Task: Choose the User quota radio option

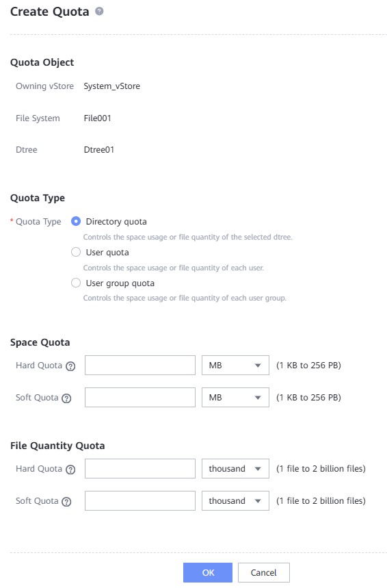Action: (x=76, y=252)
